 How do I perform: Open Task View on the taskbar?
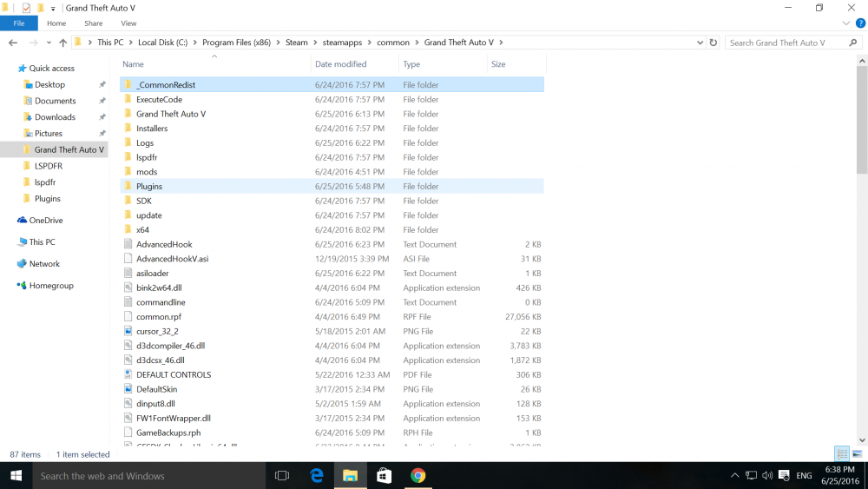(282, 476)
